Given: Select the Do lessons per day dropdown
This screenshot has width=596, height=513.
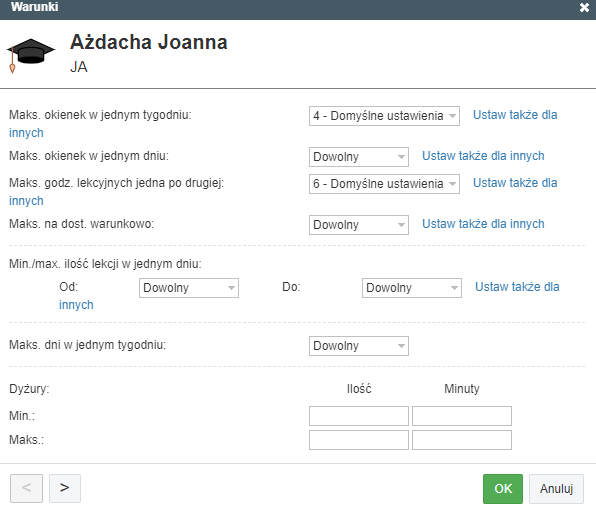Looking at the screenshot, I should pos(412,288).
